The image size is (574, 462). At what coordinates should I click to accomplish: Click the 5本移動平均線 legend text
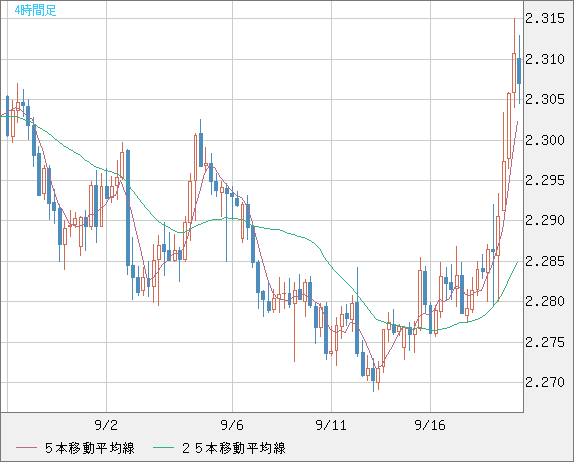click(90, 448)
